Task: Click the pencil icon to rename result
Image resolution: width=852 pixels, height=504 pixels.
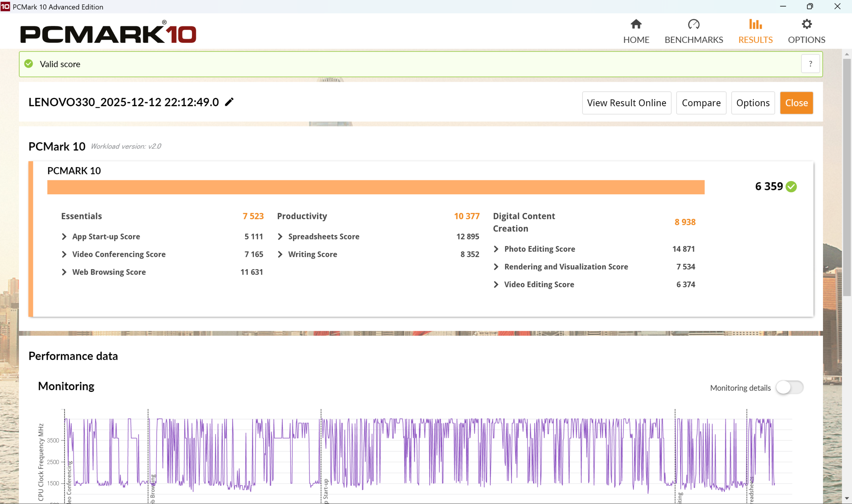Action: coord(229,102)
